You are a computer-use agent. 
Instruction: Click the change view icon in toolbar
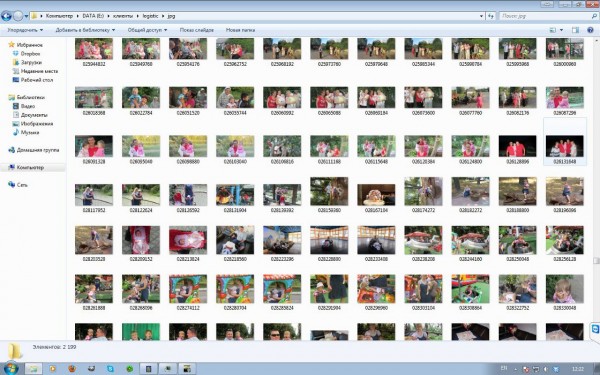pyautogui.click(x=553, y=30)
